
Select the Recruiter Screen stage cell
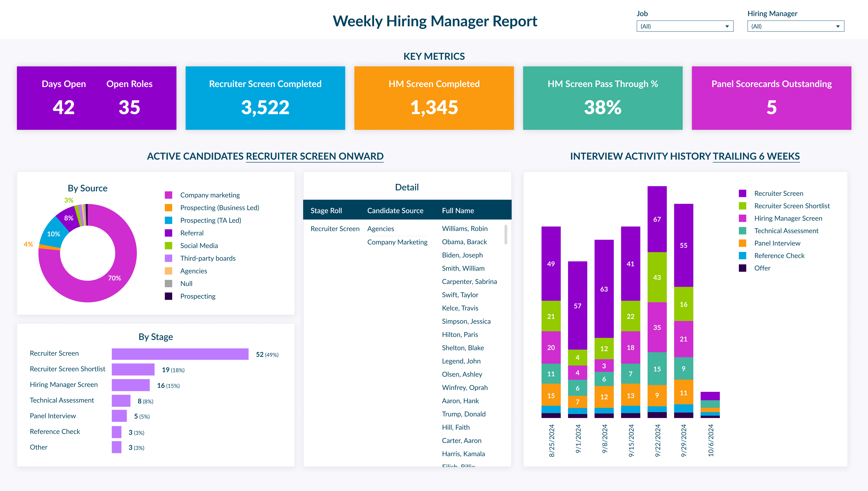point(335,229)
